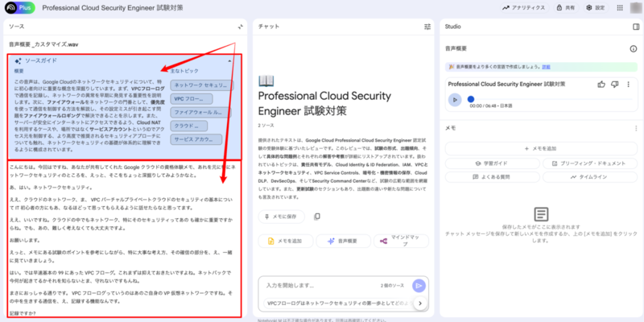
Task: Send chat message arrow button
Action: coord(419,286)
